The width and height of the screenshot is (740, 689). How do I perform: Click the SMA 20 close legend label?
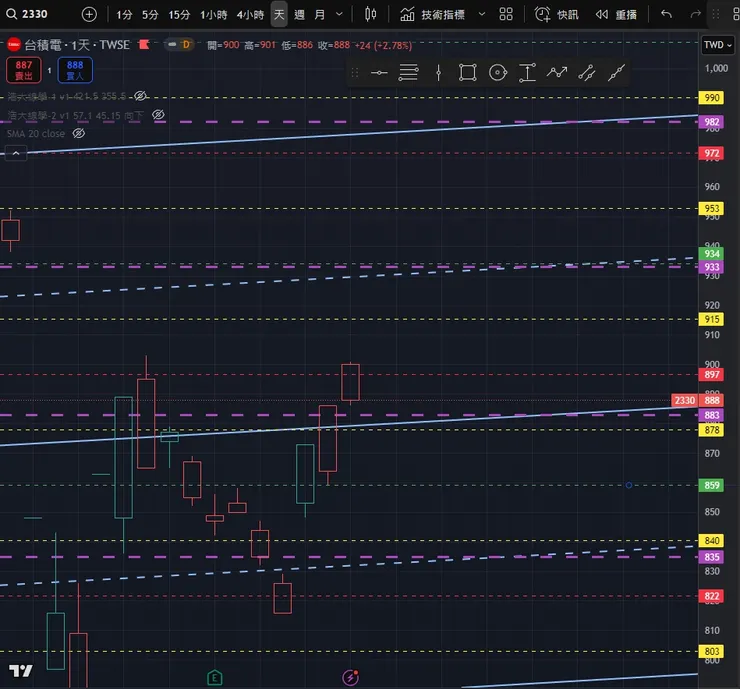(36, 134)
